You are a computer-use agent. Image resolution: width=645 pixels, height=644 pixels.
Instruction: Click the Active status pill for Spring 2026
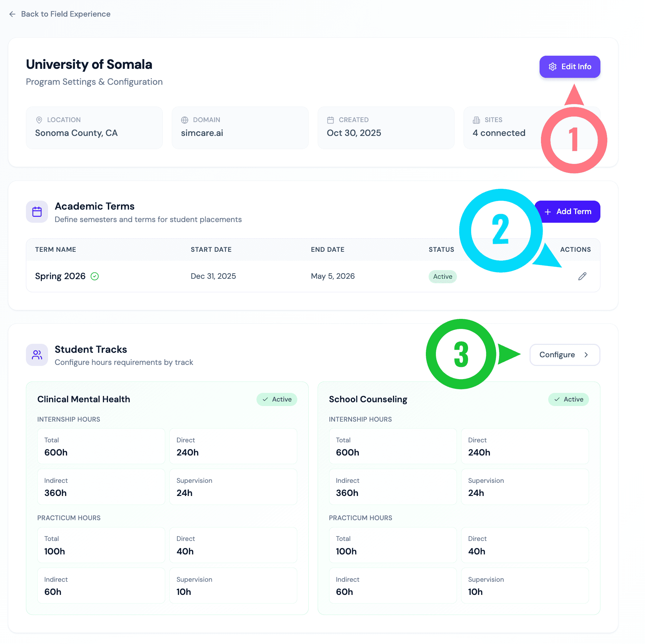(x=442, y=276)
